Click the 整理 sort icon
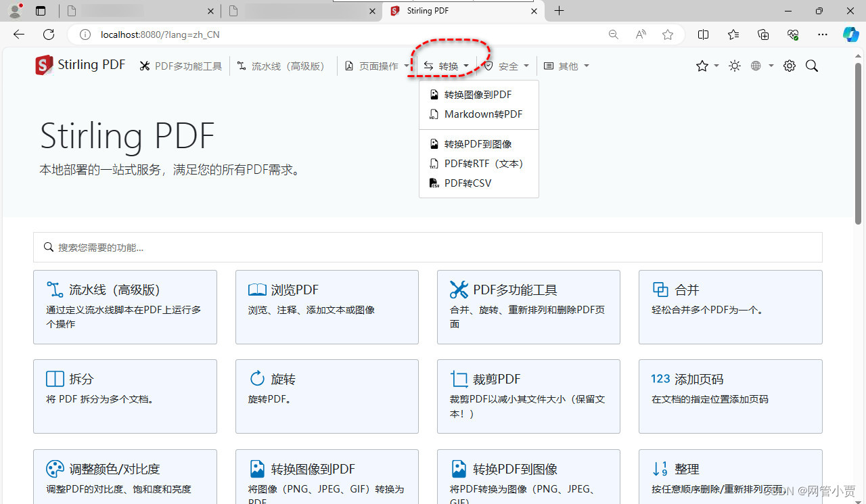Viewport: 866px width, 504px height. 660,469
